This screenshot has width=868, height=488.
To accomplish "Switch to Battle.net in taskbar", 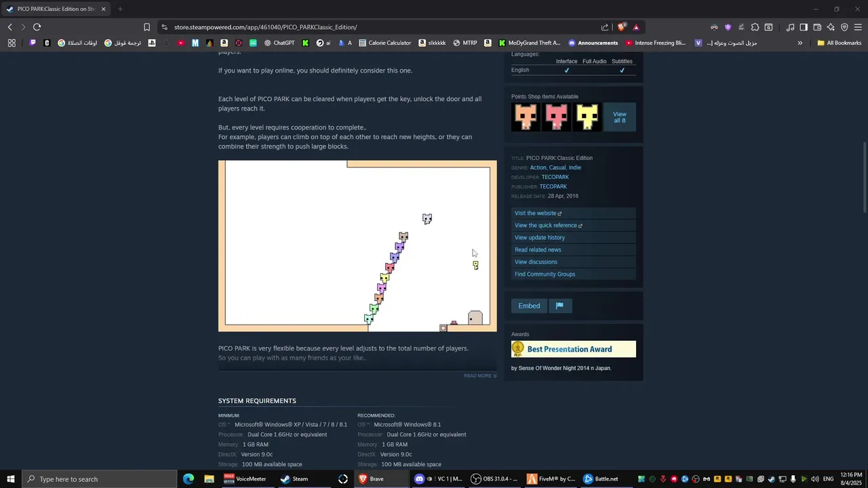I will (x=608, y=479).
